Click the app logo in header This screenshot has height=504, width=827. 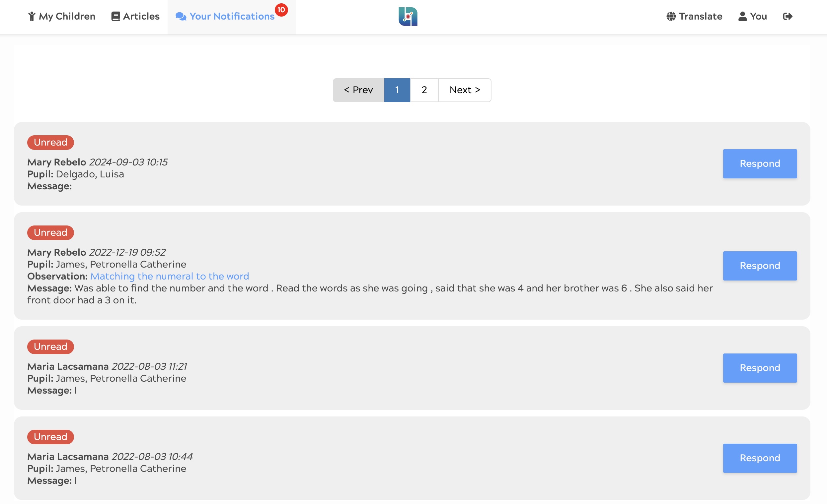[x=408, y=16]
